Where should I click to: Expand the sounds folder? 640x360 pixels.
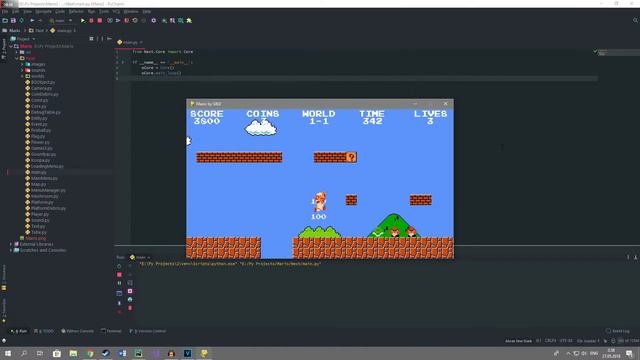[x=22, y=70]
